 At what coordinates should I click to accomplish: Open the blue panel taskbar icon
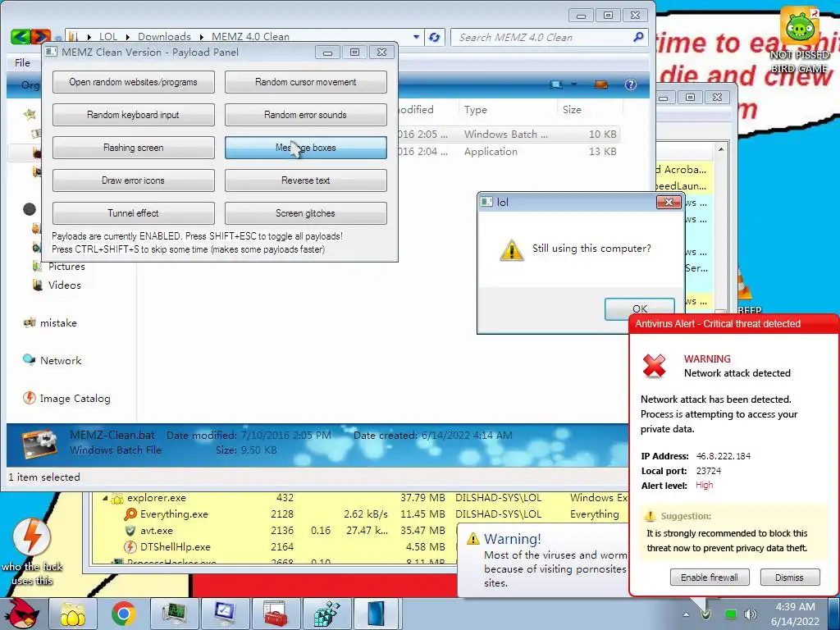[x=377, y=614]
